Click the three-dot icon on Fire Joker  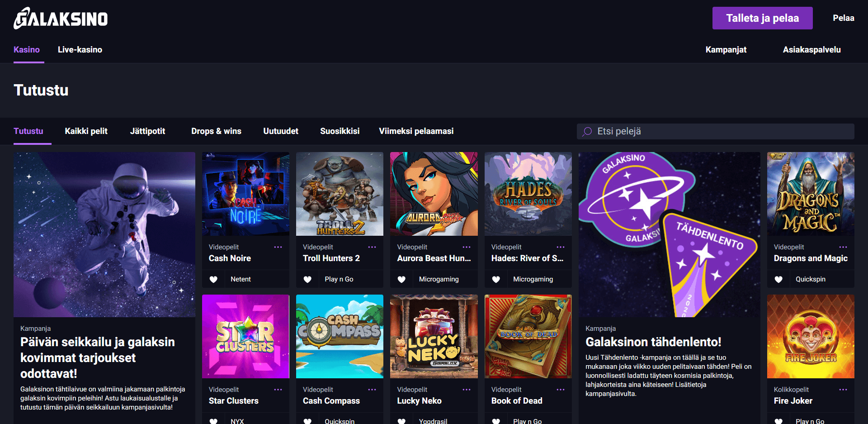pyautogui.click(x=843, y=389)
